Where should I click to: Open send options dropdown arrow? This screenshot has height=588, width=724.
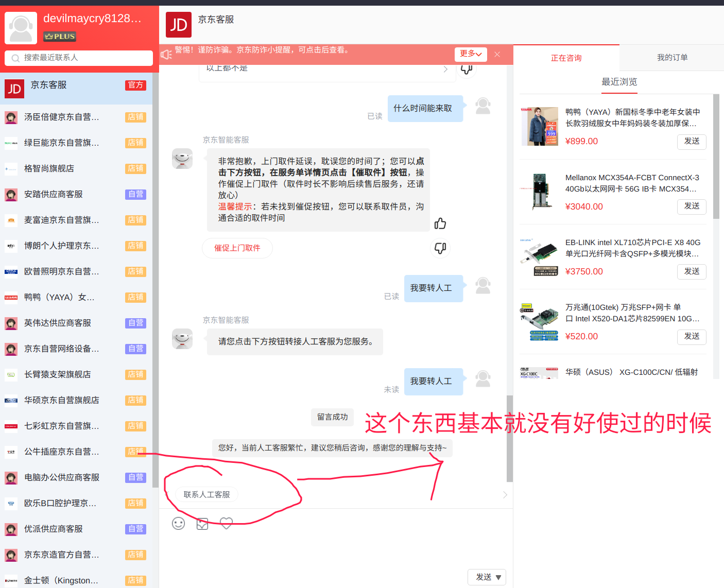point(498,577)
